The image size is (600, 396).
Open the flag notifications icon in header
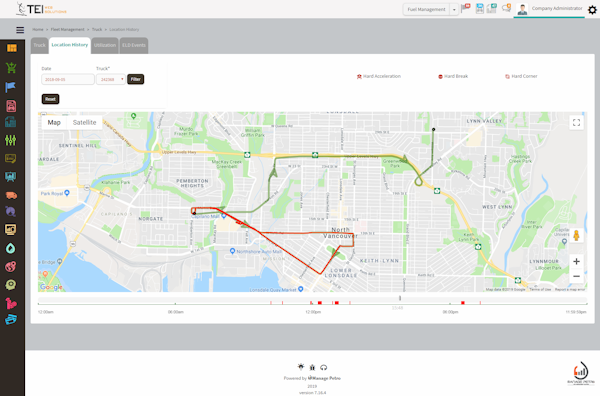tap(465, 8)
